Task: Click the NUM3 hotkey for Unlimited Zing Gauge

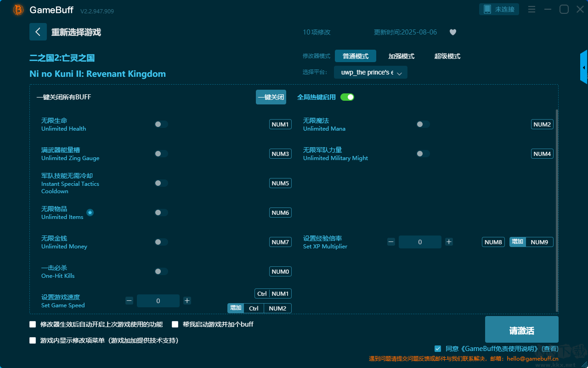Action: click(280, 154)
